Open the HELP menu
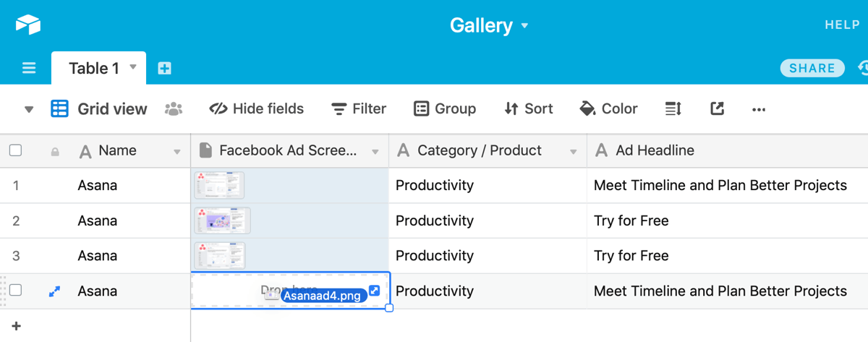868x342 pixels. [842, 25]
